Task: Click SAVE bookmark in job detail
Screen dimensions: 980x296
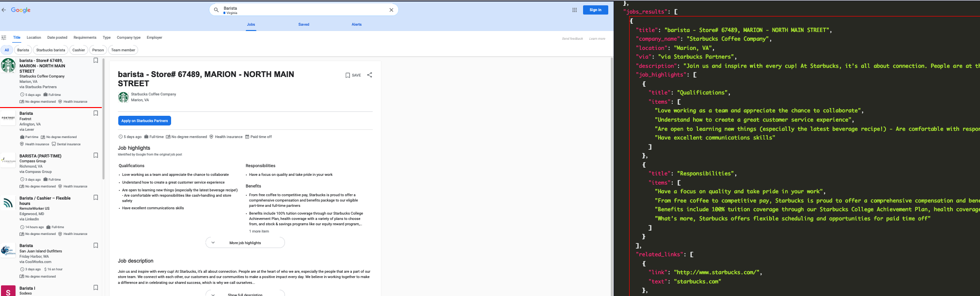Action: coord(353,75)
